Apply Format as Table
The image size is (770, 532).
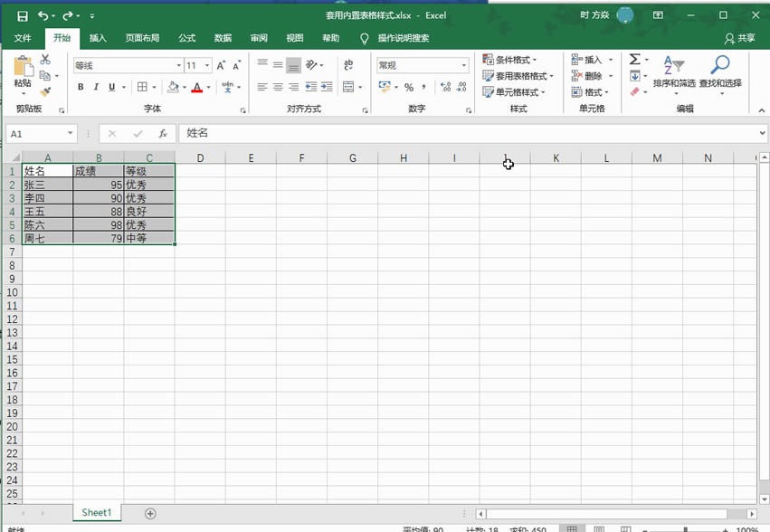514,76
